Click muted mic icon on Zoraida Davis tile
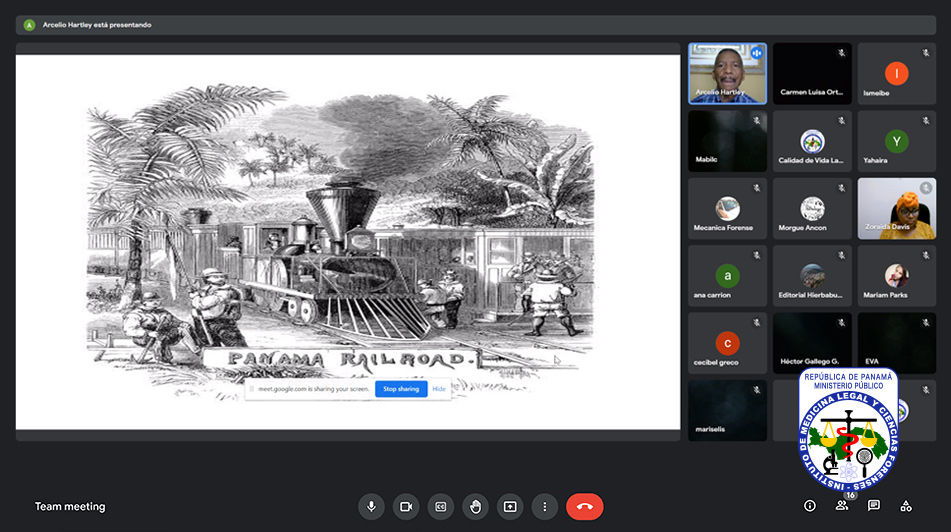The width and height of the screenshot is (951, 532). click(926, 188)
